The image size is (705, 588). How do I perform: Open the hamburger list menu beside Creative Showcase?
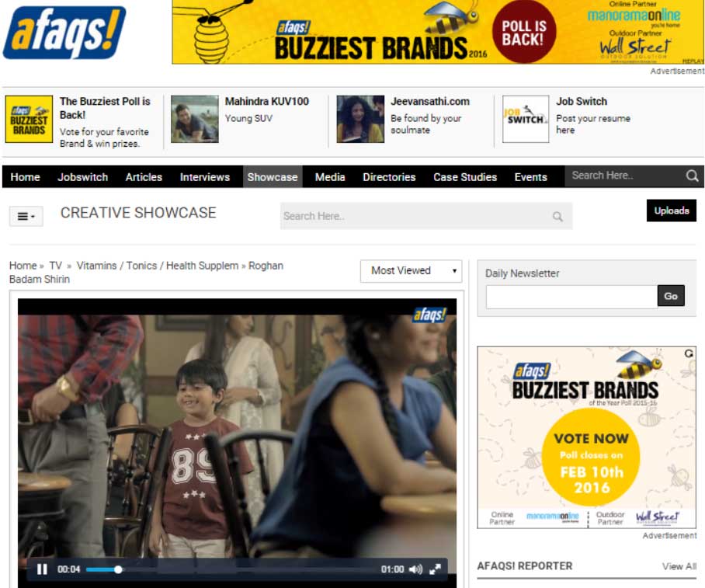pos(26,217)
